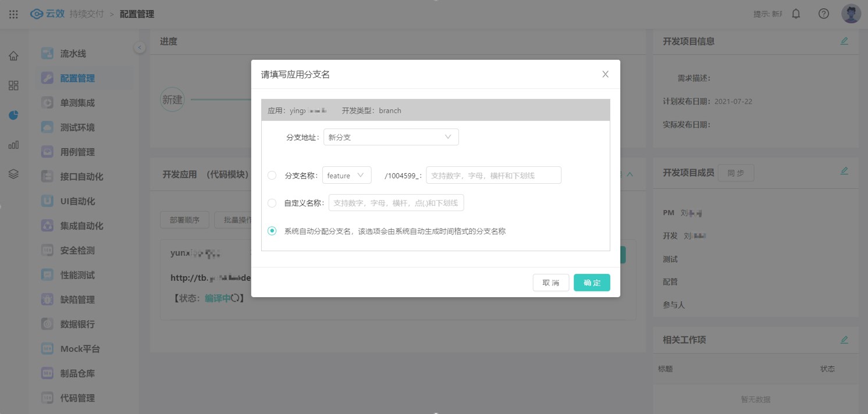The height and width of the screenshot is (414, 868).
Task: Open 制品仓库 in the sidebar
Action: tap(77, 373)
